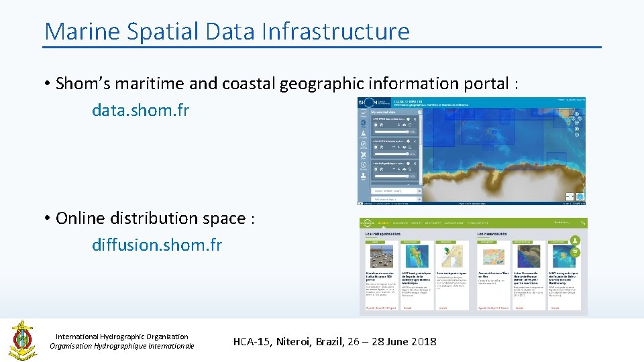Remove the first selected data layer
The width and height of the screenshot is (644, 362).
(415, 119)
